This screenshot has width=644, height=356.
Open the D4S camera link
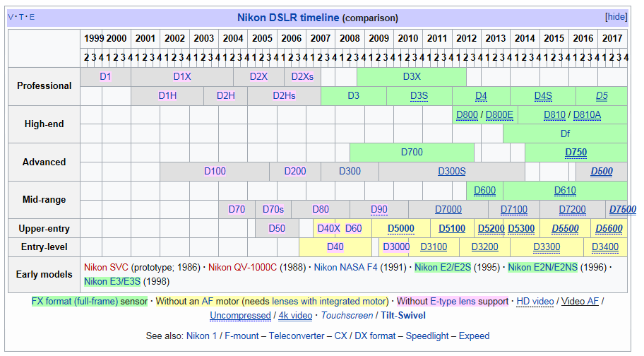[543, 95]
